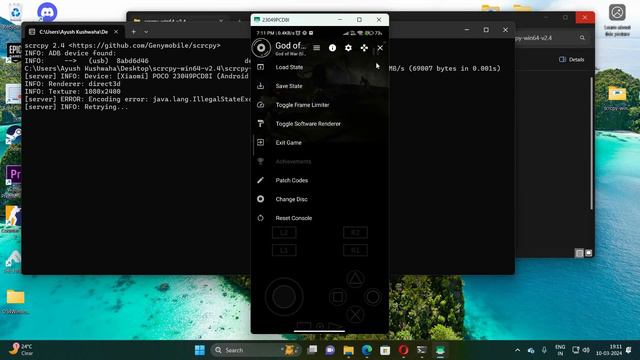
Task: Switch File Explorer to details list view icon
Action: (x=579, y=253)
